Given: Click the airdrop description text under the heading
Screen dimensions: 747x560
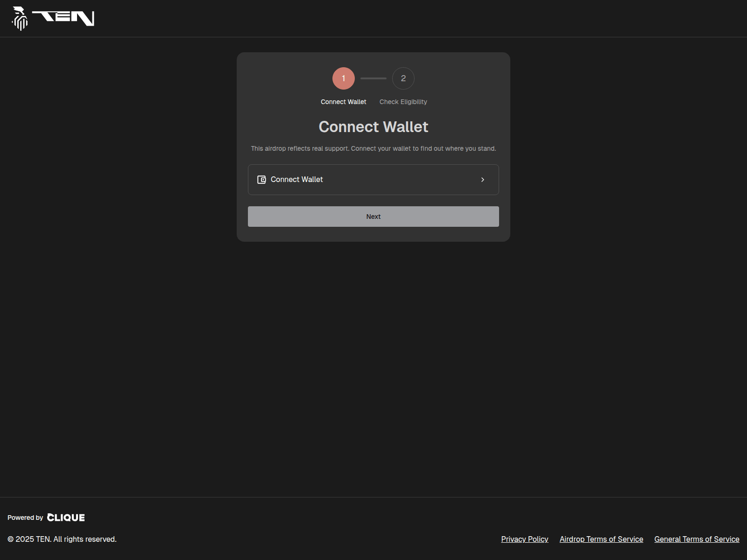Looking at the screenshot, I should coord(373,148).
